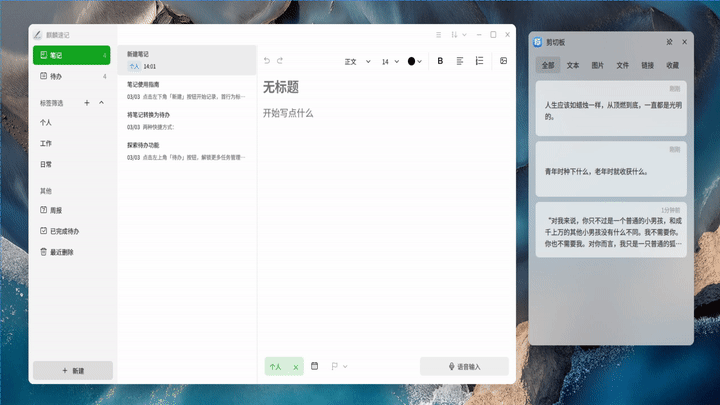Screen dimensions: 720x405
Task: Undo the last edit
Action: tap(267, 61)
